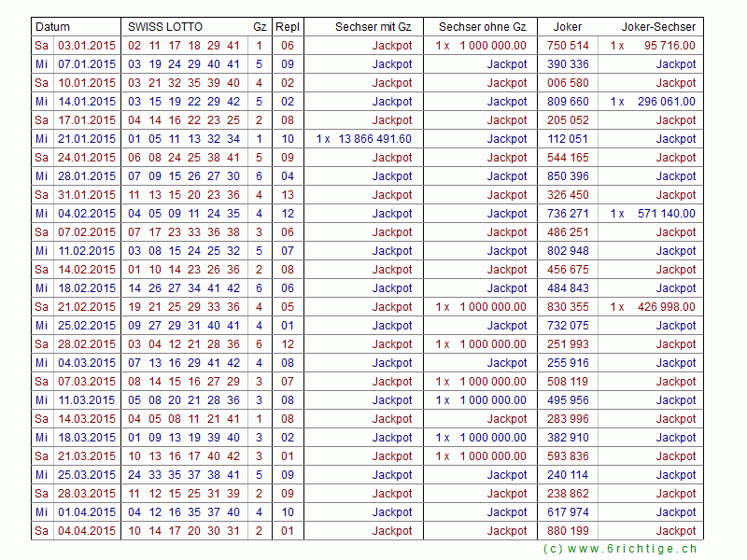
Task: Select the date 03.01.2015 cell
Action: (x=87, y=46)
